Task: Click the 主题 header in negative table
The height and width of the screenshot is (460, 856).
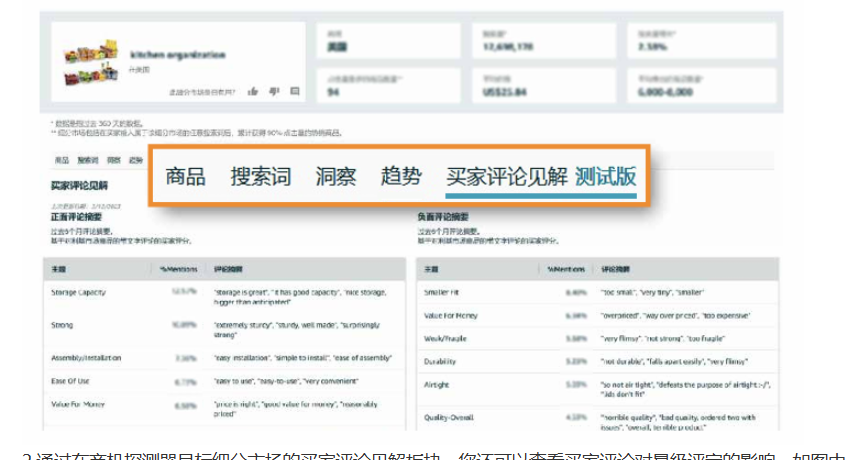Action: point(431,269)
